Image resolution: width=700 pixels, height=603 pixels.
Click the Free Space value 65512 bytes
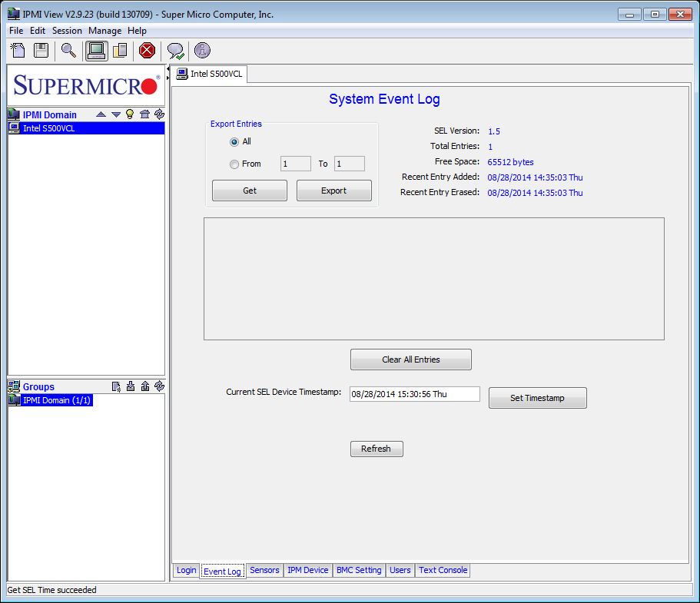tap(510, 163)
